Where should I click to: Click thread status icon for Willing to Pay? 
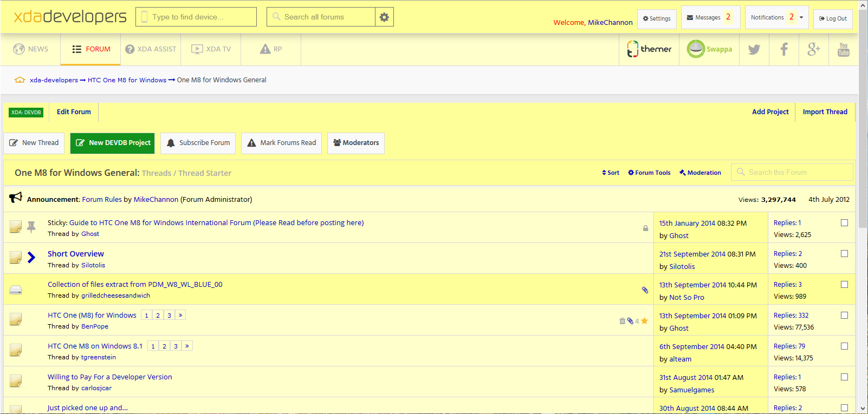pyautogui.click(x=16, y=381)
